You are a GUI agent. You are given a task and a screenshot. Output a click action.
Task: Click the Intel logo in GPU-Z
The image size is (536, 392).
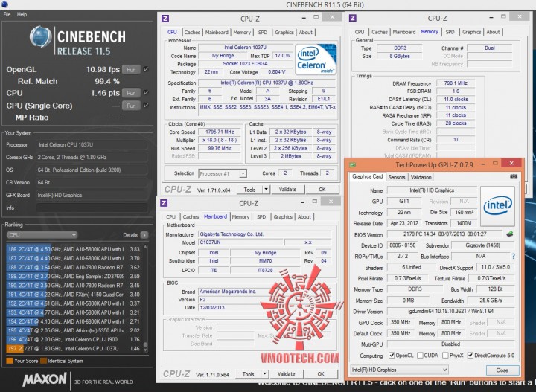click(x=497, y=205)
